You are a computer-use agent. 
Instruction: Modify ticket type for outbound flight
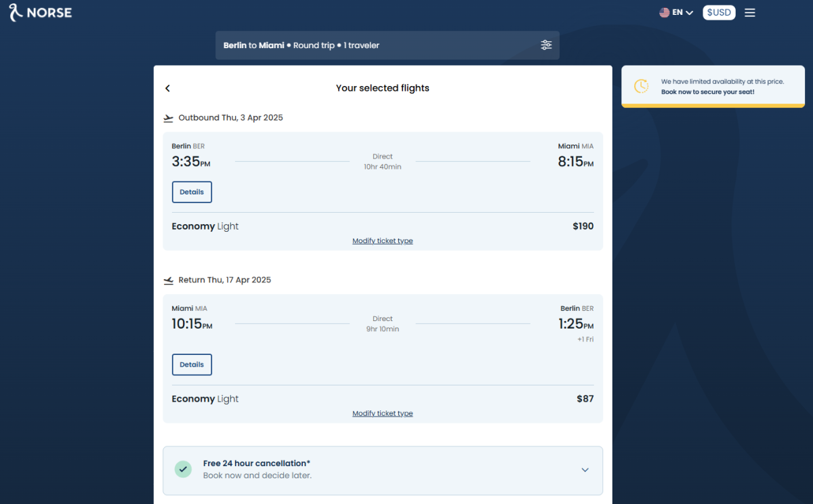click(x=382, y=241)
